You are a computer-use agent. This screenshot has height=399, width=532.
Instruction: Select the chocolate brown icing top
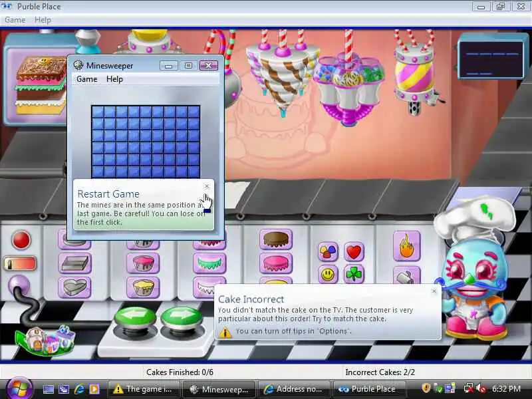pos(276,239)
